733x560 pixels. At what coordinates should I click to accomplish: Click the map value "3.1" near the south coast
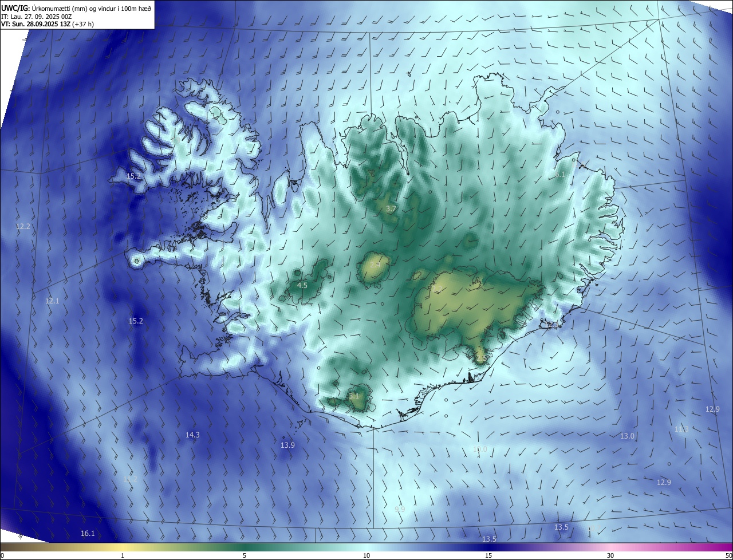tap(354, 396)
